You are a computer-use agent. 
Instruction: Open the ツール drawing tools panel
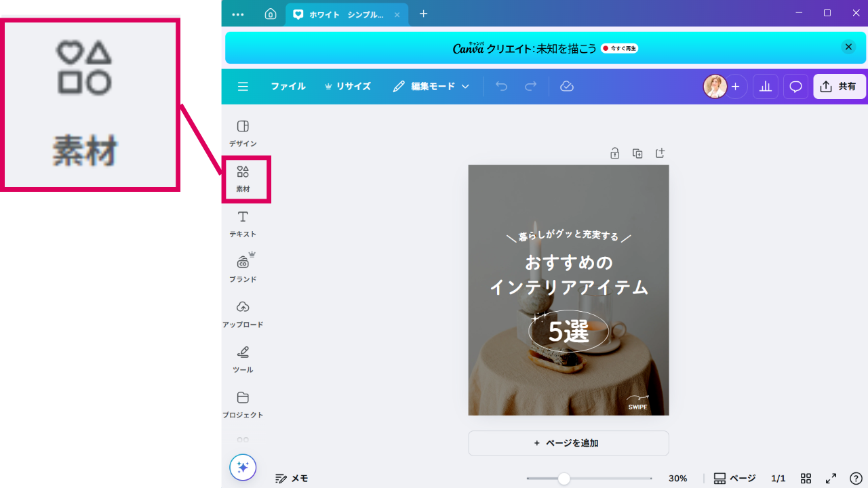[x=243, y=359]
